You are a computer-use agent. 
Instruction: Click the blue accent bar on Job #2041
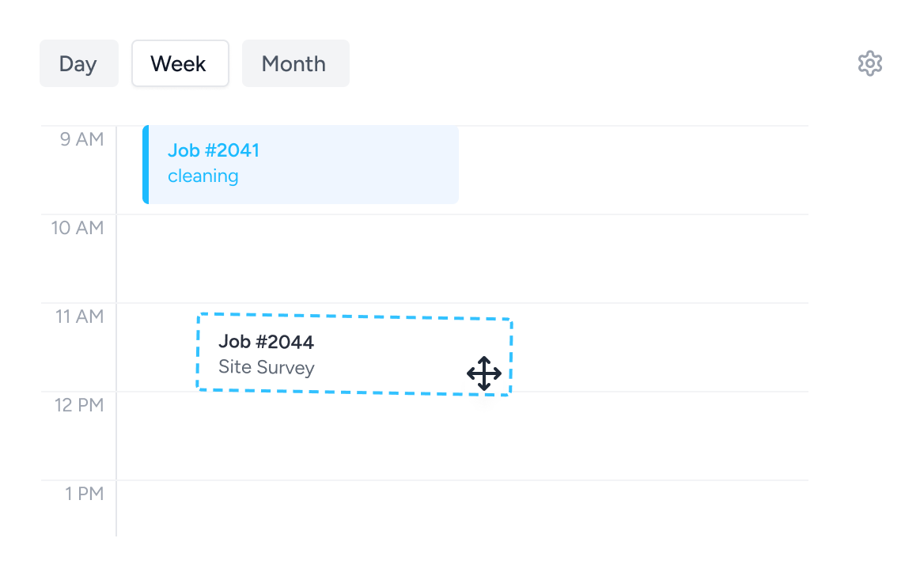(x=146, y=165)
